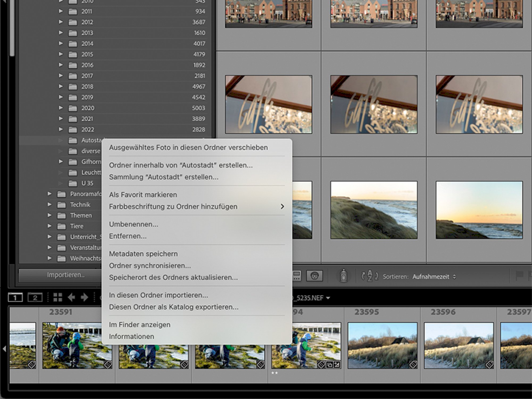The height and width of the screenshot is (399, 532).
Task: Open the filename dropdown ending _5235.NEF
Action: pos(311,298)
